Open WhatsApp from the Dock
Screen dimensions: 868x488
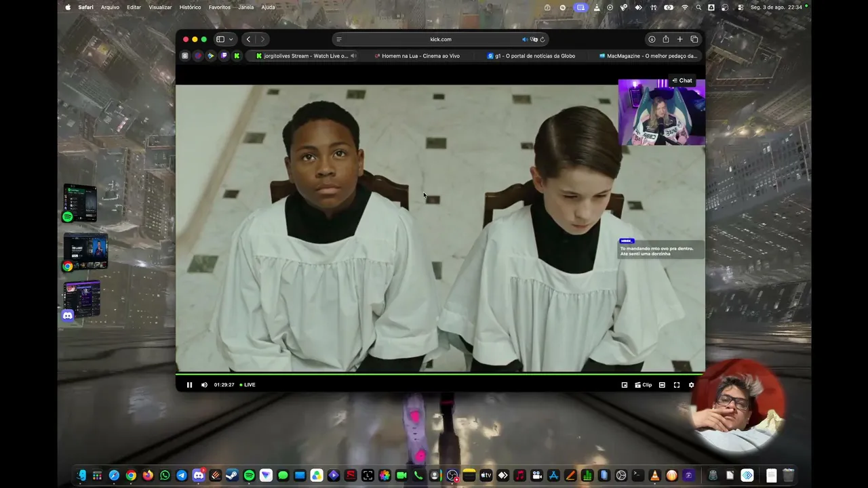click(165, 476)
